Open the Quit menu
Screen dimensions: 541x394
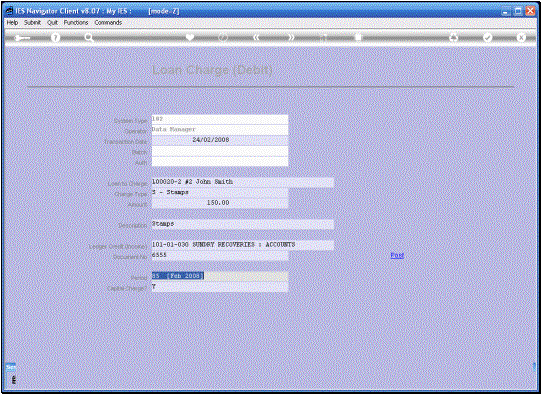coord(52,22)
